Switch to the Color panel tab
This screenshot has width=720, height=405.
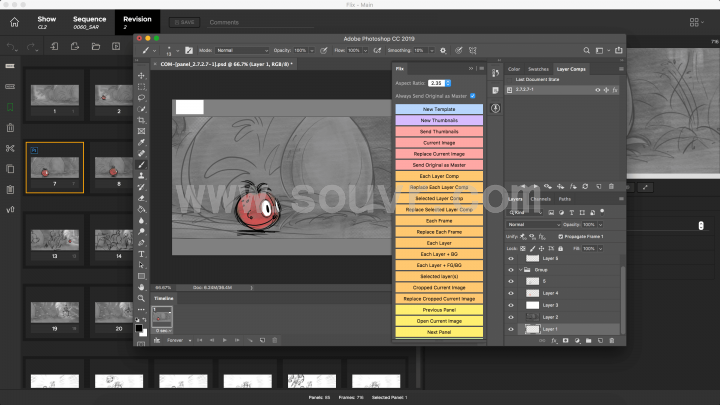(514, 69)
